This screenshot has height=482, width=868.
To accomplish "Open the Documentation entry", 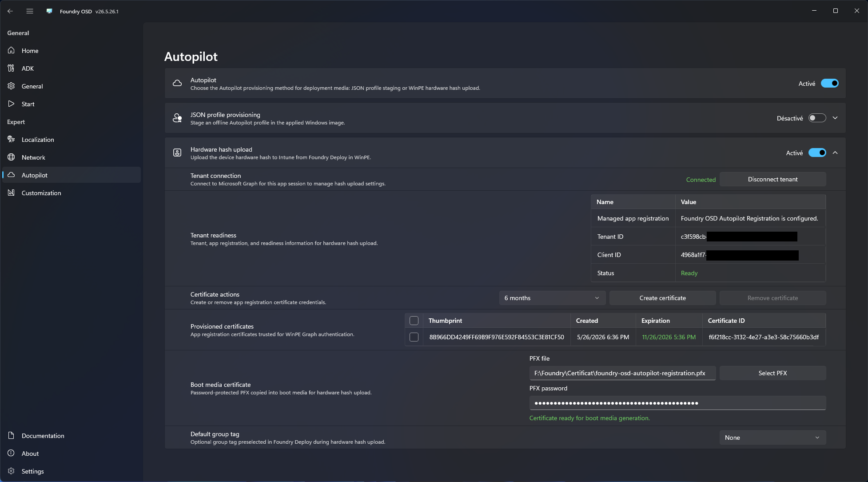I will click(x=72, y=436).
